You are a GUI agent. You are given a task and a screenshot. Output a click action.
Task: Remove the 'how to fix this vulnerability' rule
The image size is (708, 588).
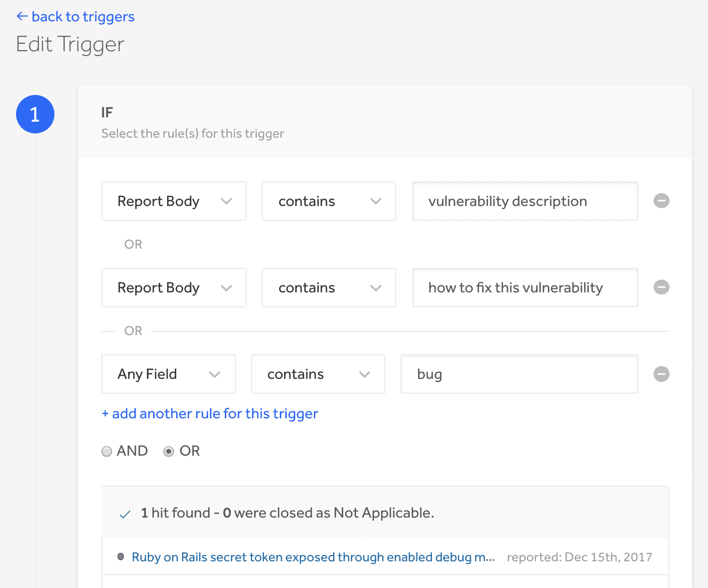point(661,288)
